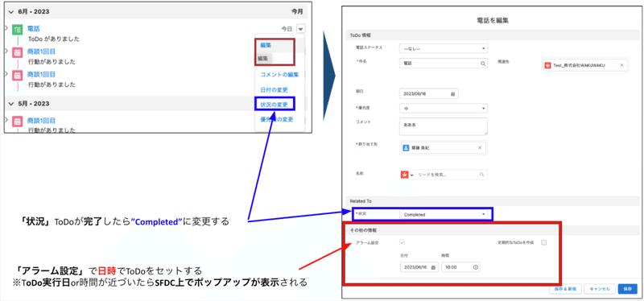Select 日付の変更 from the menu
The height and width of the screenshot is (301, 644).
tap(274, 90)
